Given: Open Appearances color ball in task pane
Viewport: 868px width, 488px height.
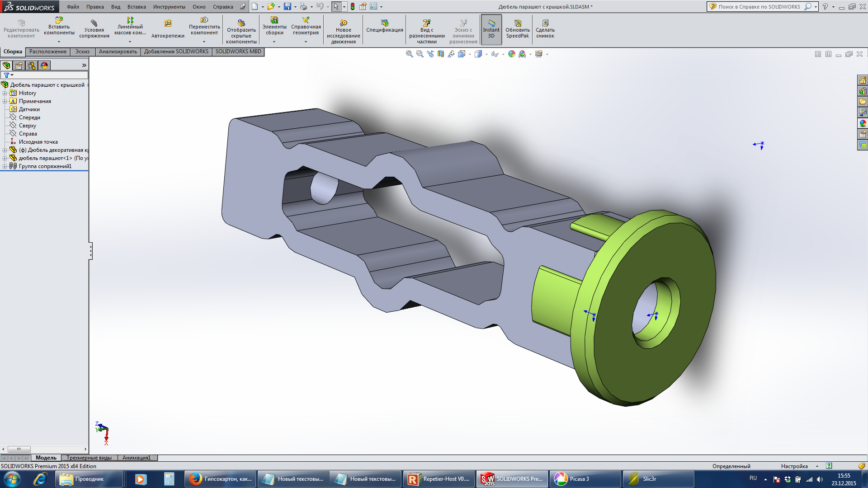Looking at the screenshot, I should coord(863,123).
